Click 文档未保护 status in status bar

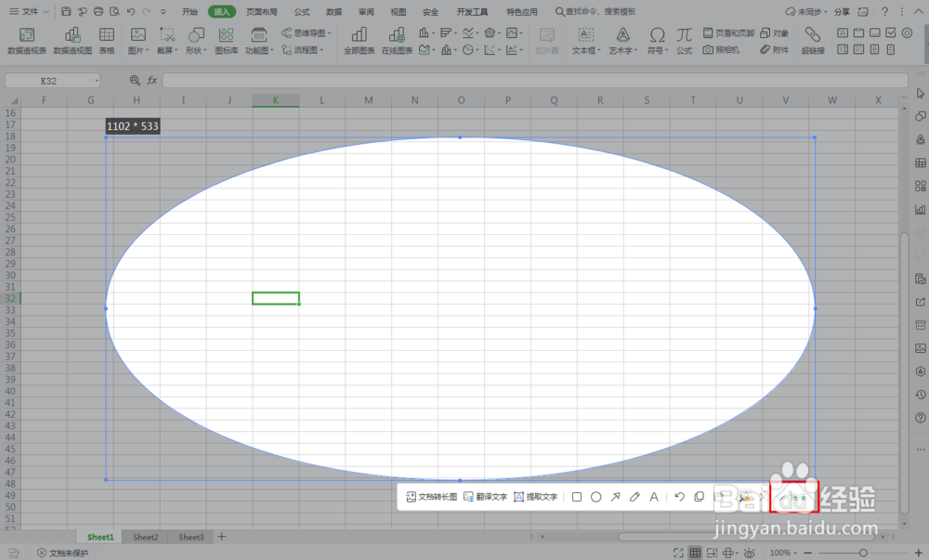coord(63,553)
